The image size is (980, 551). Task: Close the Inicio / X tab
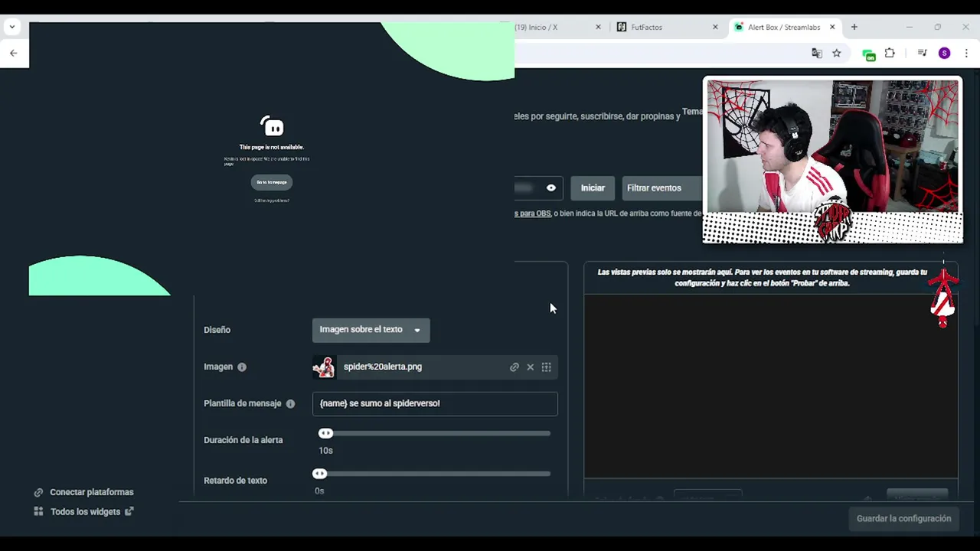coord(598,27)
